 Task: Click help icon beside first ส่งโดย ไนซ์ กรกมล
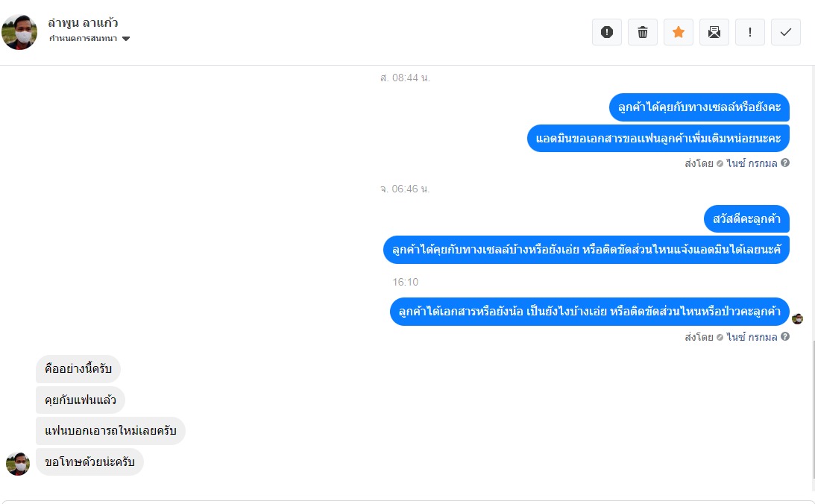(785, 163)
